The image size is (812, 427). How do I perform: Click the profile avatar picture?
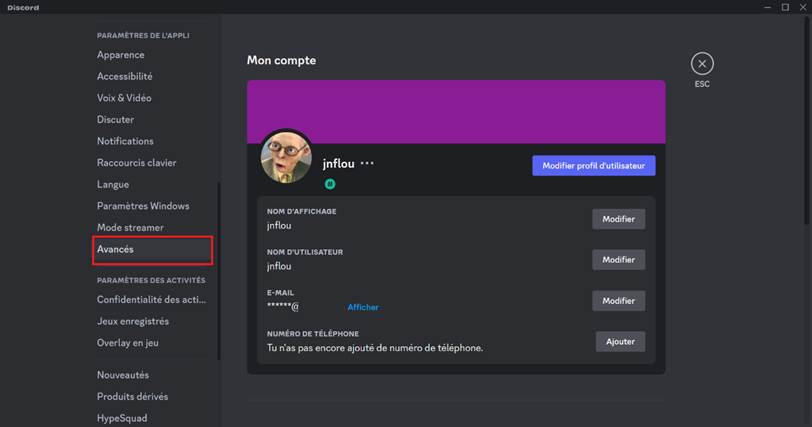[x=286, y=156]
